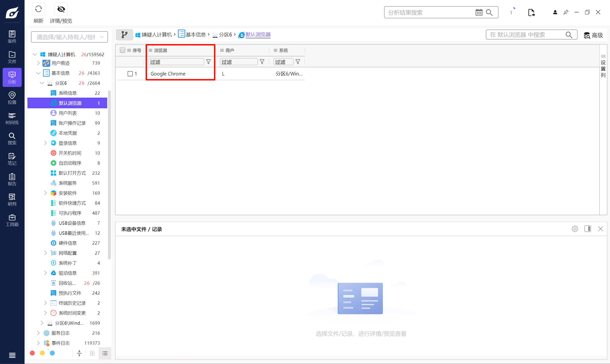Viewport: 610px width, 364px height.
Task: Collapse the 分区6 tree node
Action: tap(42, 83)
